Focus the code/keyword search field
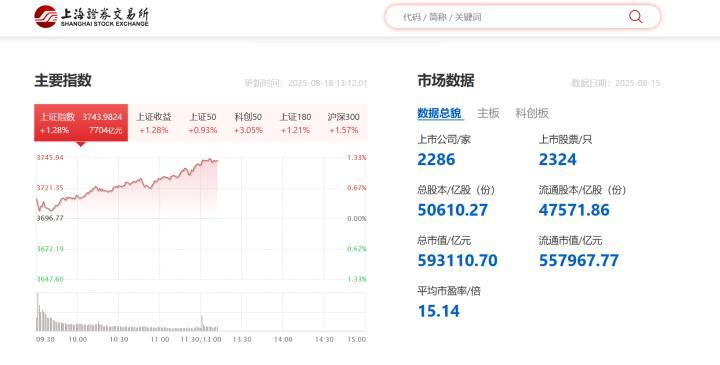Viewport: 720px width, 365px height. (523, 17)
